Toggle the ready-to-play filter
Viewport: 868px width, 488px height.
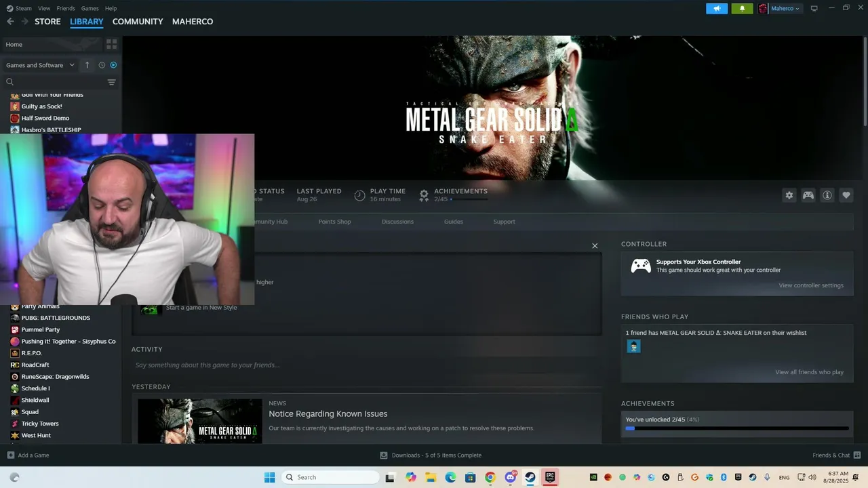[113, 65]
